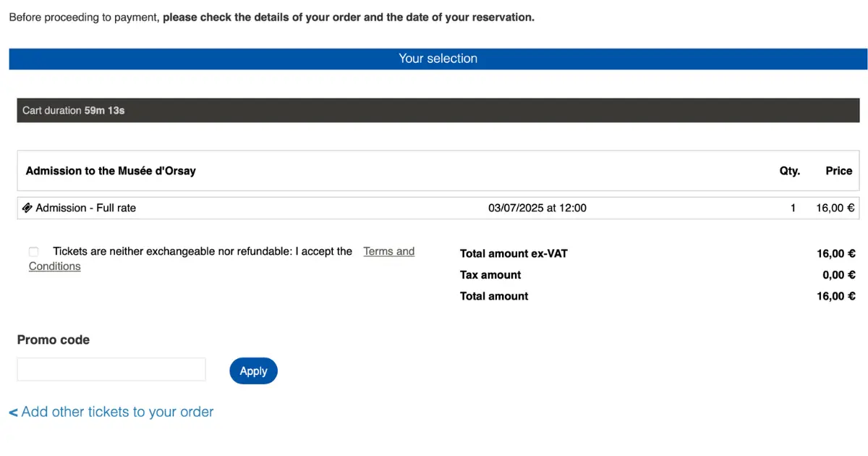Select the Admission to the Musée d'Orsay heading

click(x=111, y=171)
